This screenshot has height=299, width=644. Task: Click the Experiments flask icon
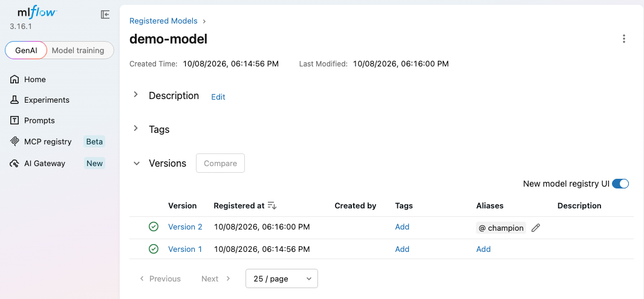click(x=15, y=100)
